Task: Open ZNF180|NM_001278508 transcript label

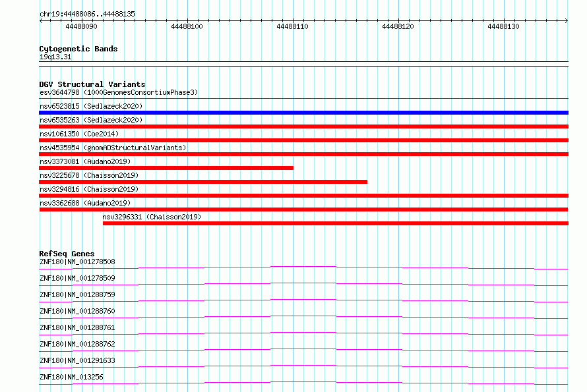Action: pos(77,262)
